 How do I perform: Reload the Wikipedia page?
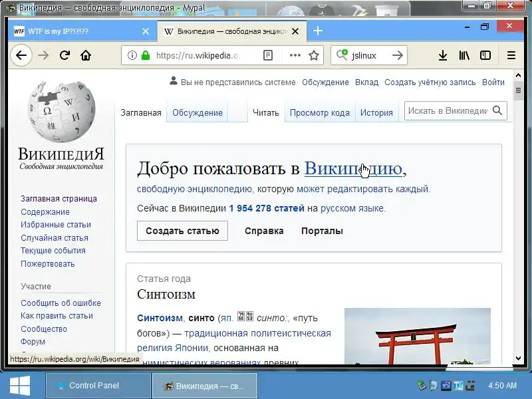[x=65, y=55]
